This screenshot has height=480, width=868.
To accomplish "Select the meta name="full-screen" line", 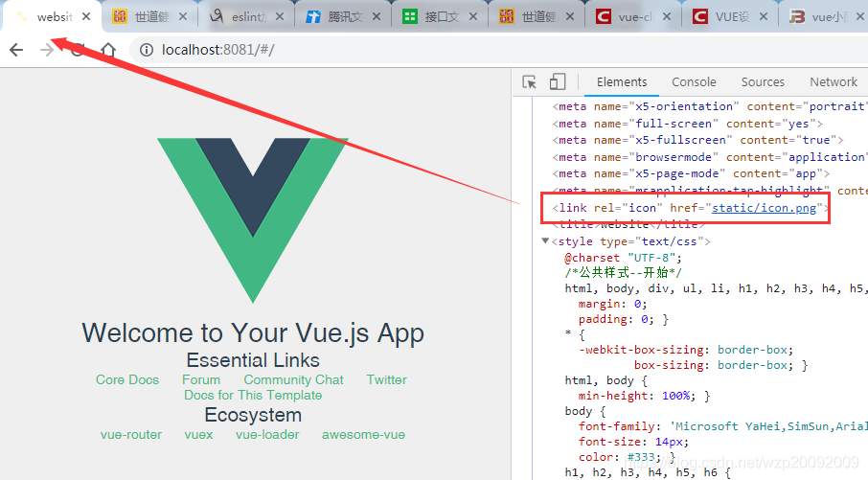I will pos(687,124).
